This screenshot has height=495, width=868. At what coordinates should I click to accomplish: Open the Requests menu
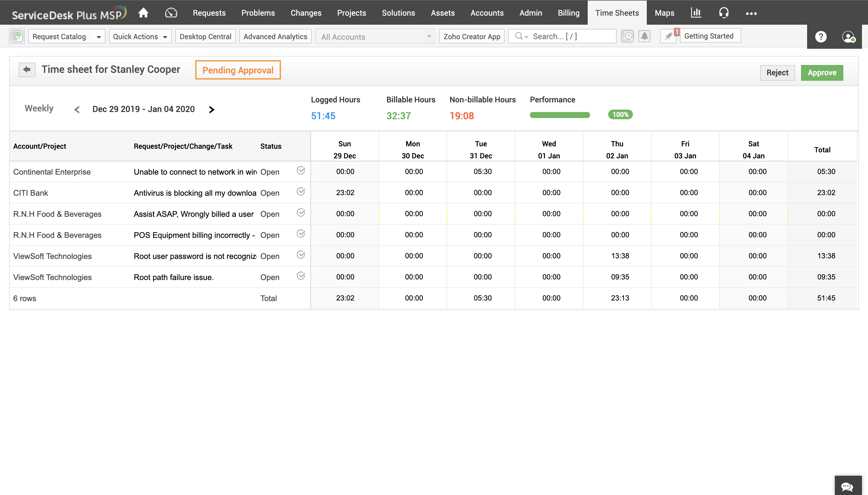[x=209, y=13]
